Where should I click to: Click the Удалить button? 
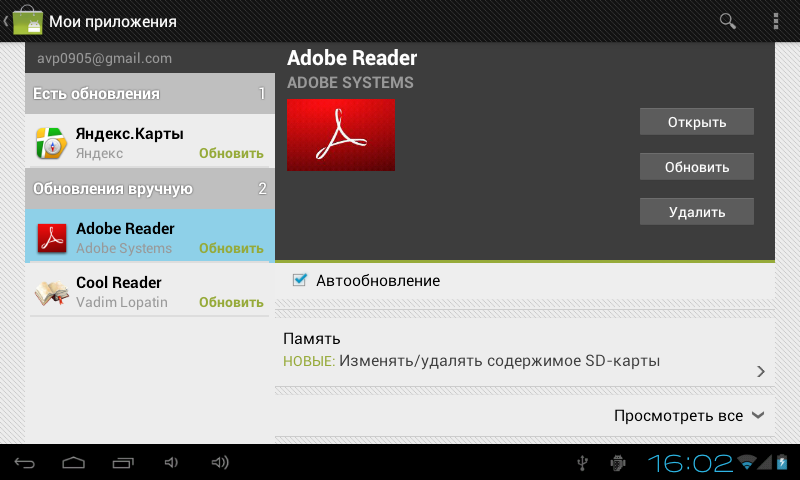tap(696, 212)
